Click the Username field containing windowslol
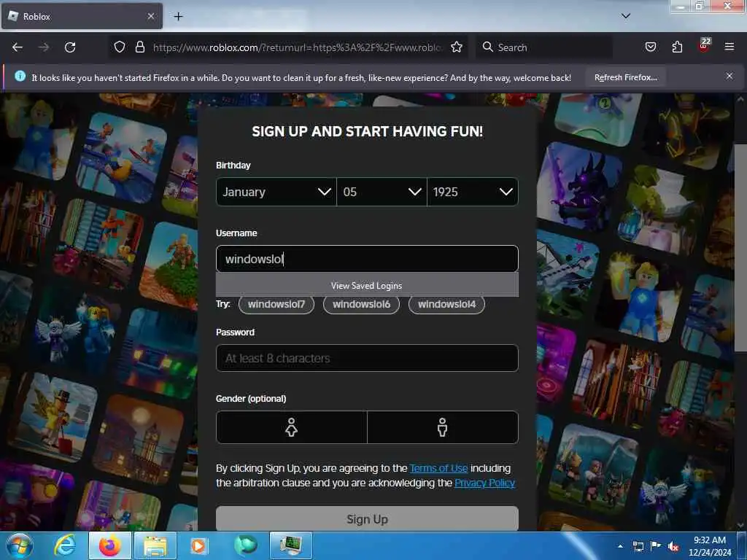 coord(367,259)
